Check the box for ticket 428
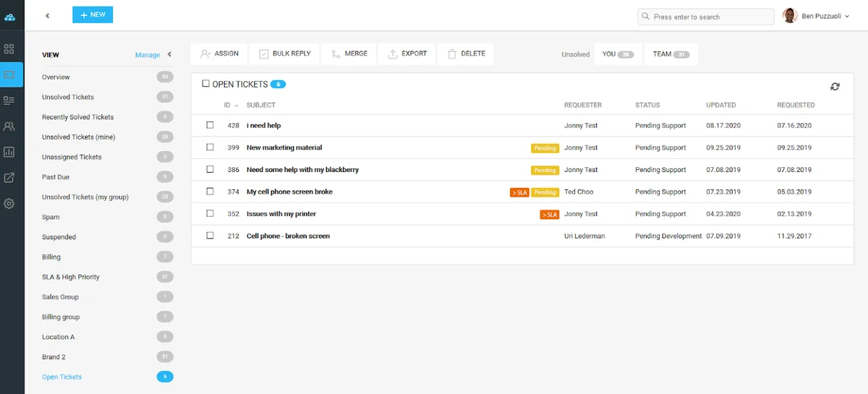Viewport: 868px width, 394px height. pos(210,125)
